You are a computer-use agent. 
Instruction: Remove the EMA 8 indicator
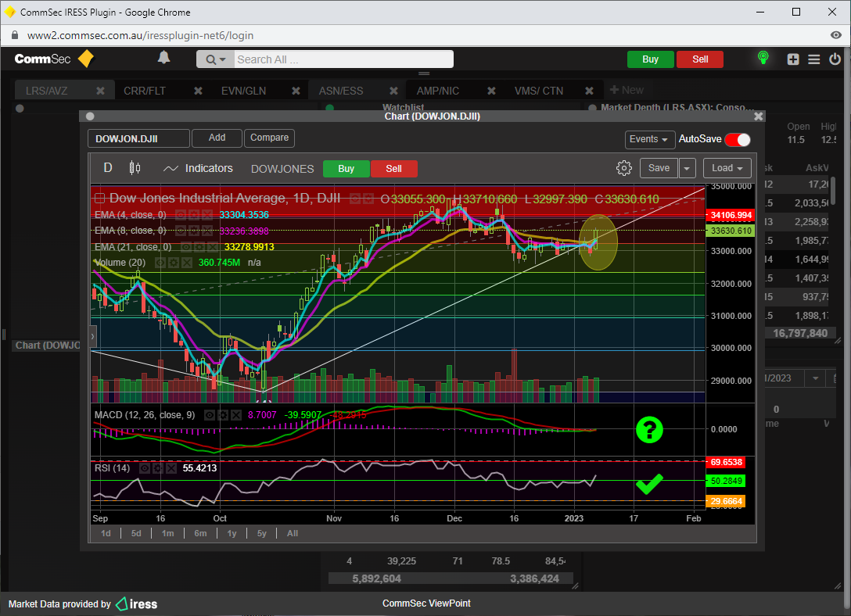click(x=206, y=231)
